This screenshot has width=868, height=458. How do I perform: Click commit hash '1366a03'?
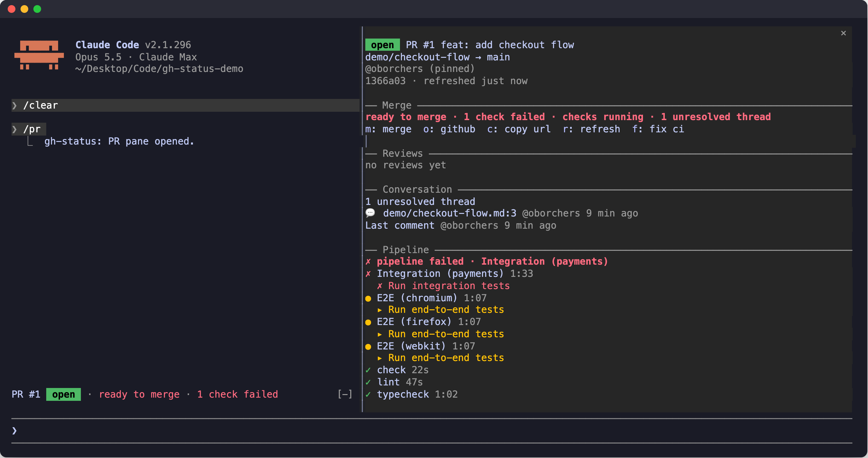pyautogui.click(x=386, y=81)
